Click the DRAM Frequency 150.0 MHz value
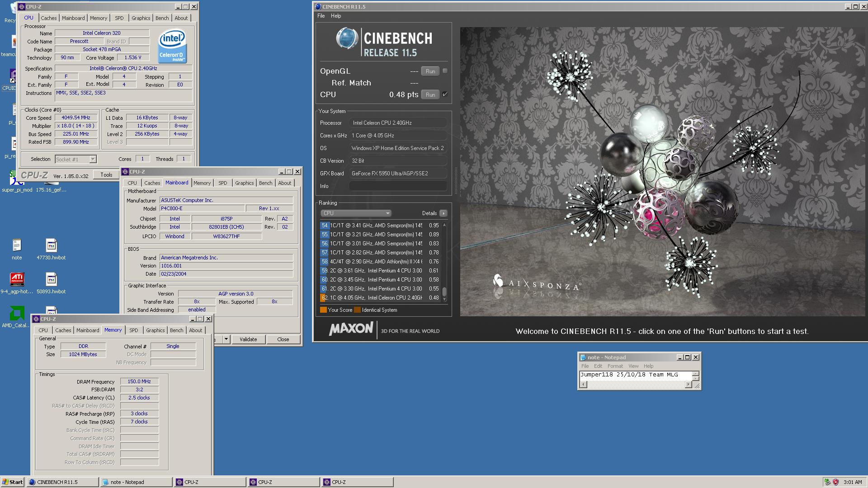The height and width of the screenshot is (488, 868). pyautogui.click(x=139, y=381)
